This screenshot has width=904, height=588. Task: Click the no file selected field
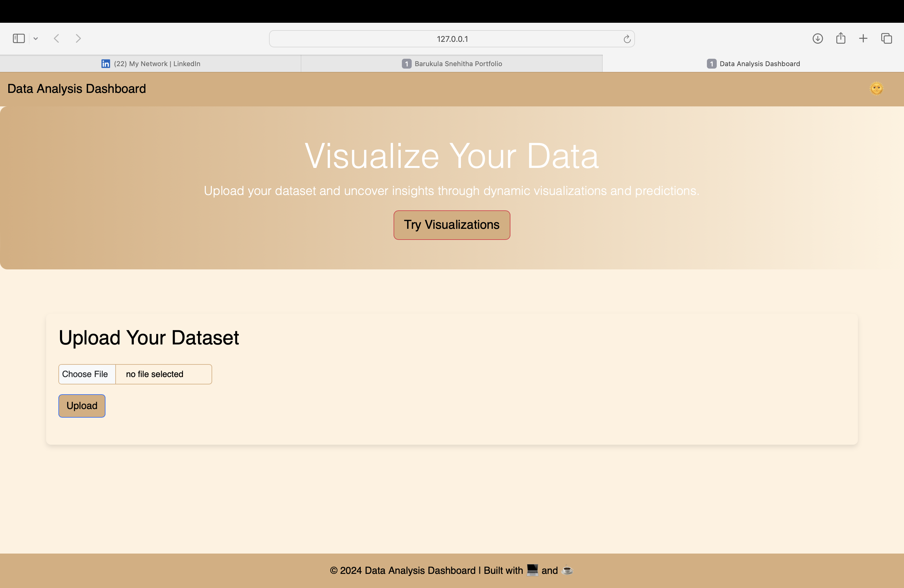pos(154,374)
